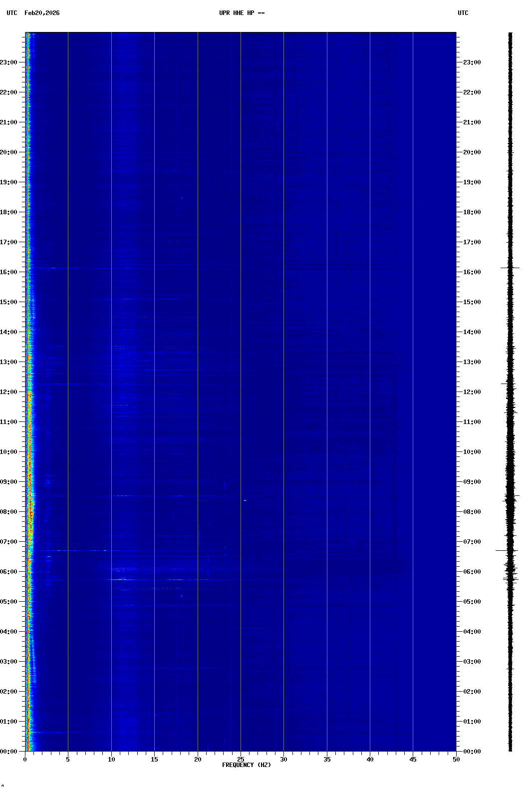Select the seismogram spike between 06:00 and 07:00

pos(507,550)
